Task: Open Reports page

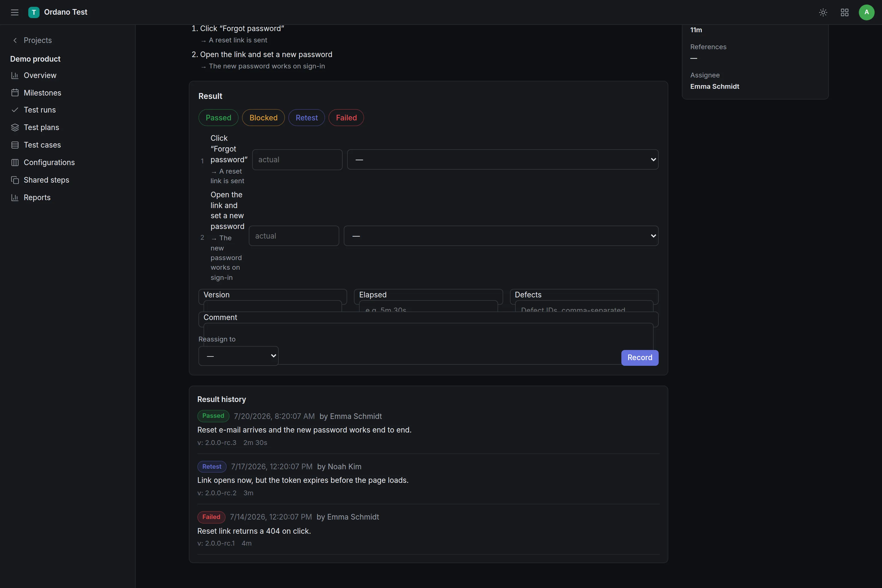Action: point(37,198)
